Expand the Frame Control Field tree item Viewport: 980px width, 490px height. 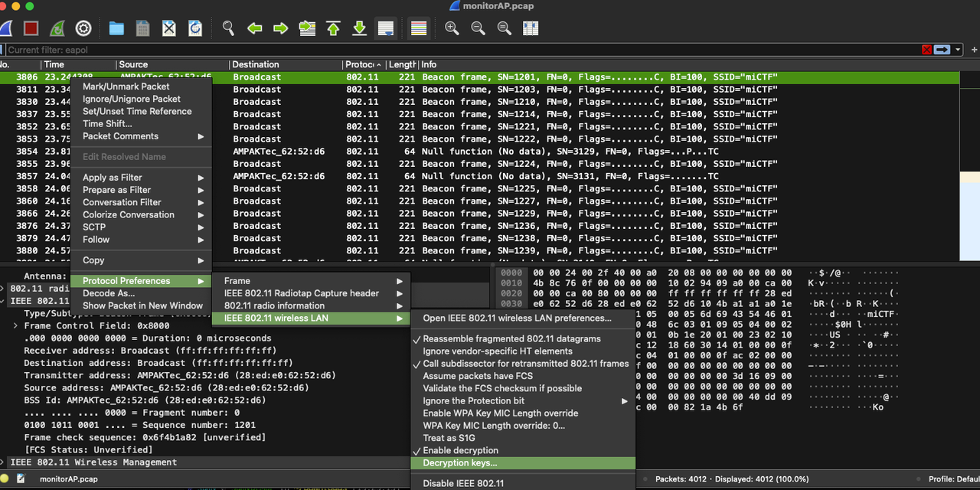16,326
